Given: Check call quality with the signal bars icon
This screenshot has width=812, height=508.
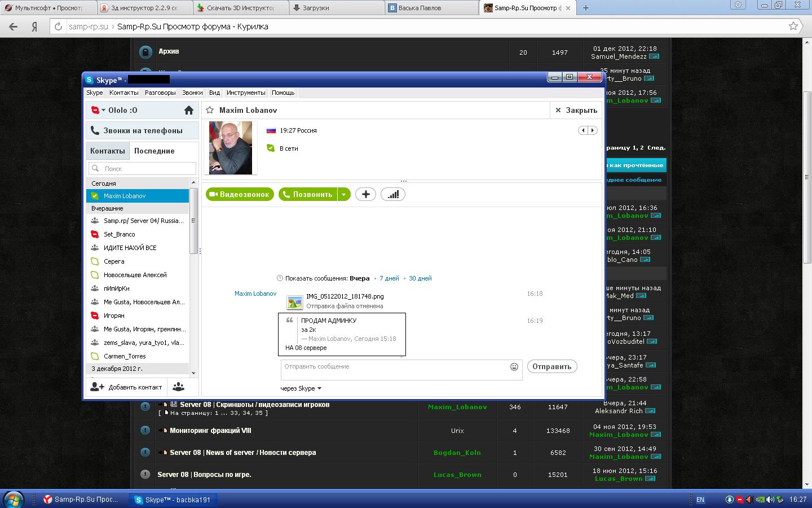Looking at the screenshot, I should tap(393, 194).
